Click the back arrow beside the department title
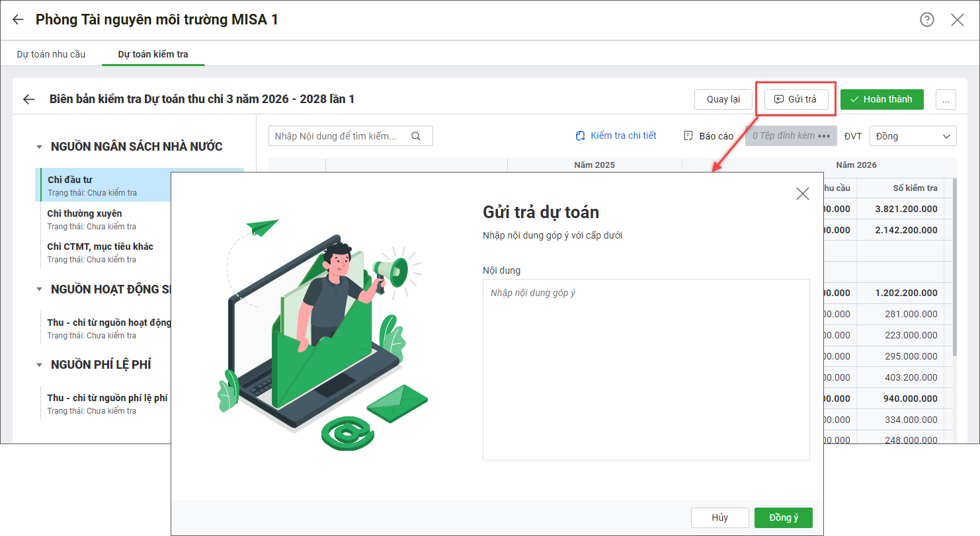Image resolution: width=980 pixels, height=536 pixels. (x=18, y=20)
